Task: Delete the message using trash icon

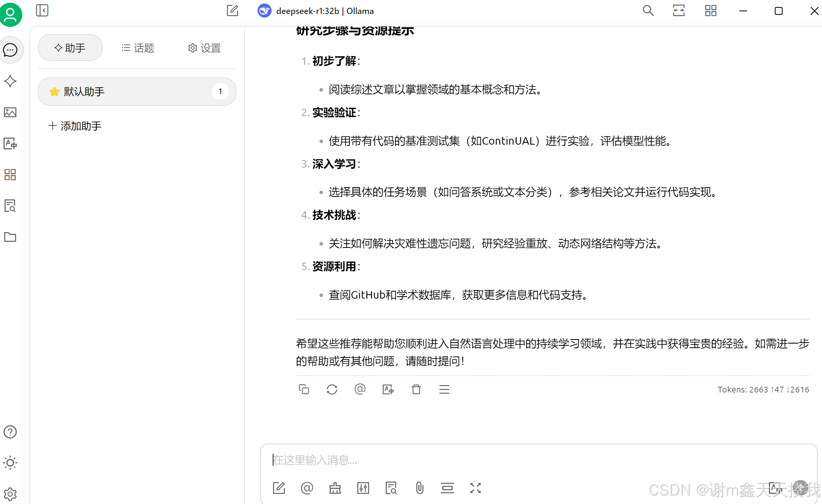Action: pyautogui.click(x=416, y=389)
